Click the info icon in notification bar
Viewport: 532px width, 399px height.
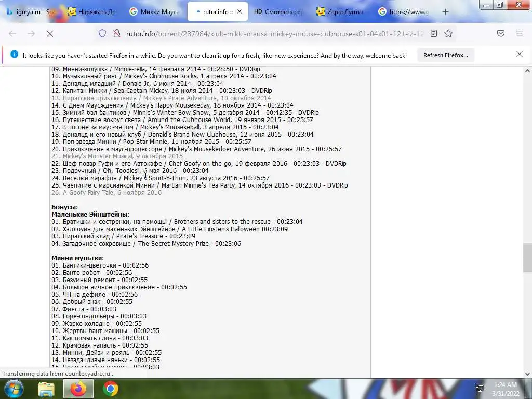point(14,54)
